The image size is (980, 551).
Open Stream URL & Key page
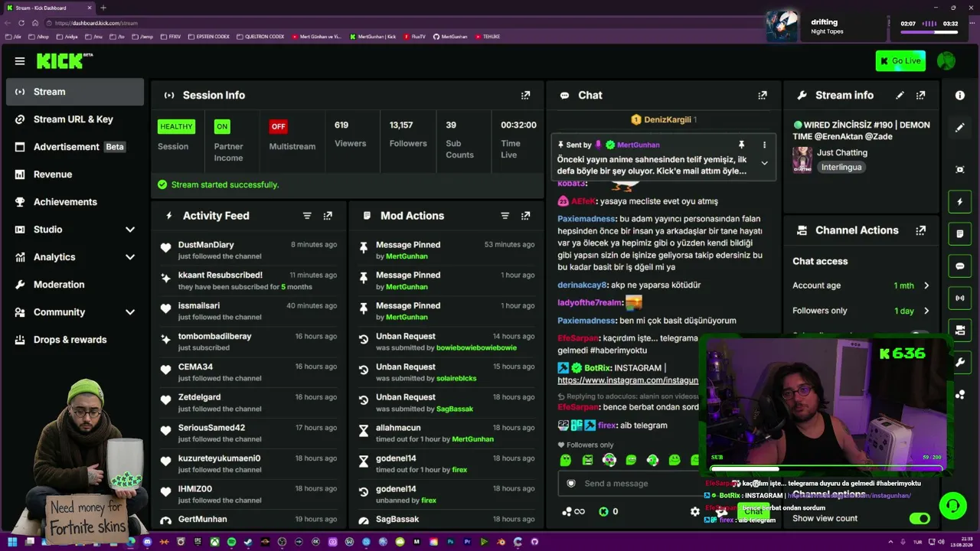coord(75,119)
